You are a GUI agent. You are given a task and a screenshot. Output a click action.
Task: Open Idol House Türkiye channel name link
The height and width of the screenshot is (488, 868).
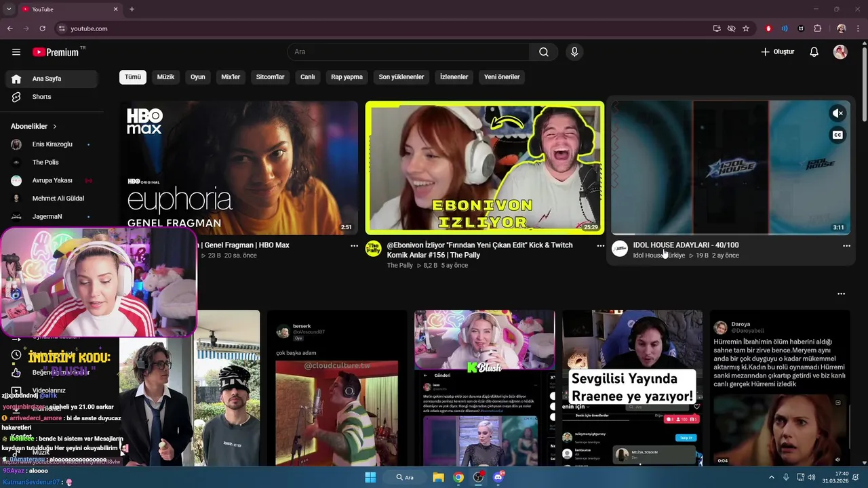point(659,256)
